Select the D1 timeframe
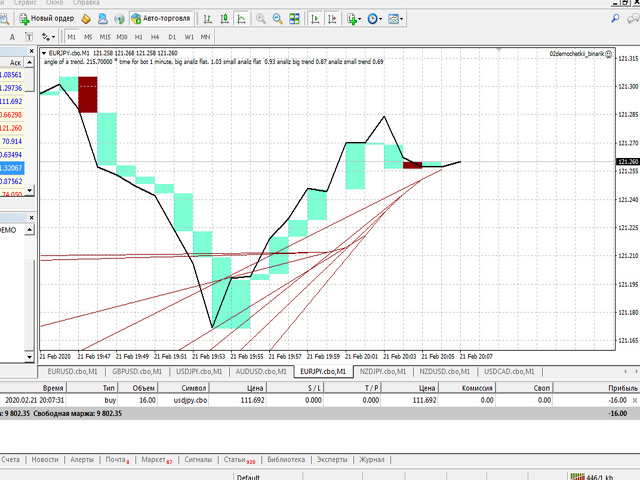 [x=172, y=37]
